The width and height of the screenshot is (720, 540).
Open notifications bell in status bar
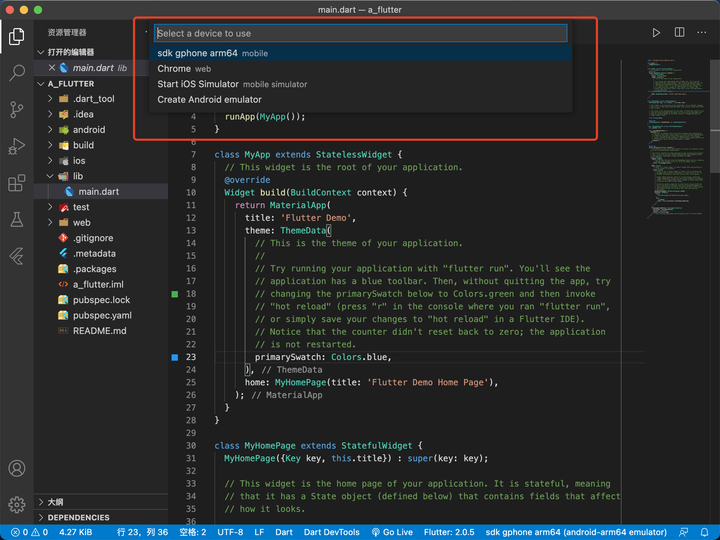point(704,532)
